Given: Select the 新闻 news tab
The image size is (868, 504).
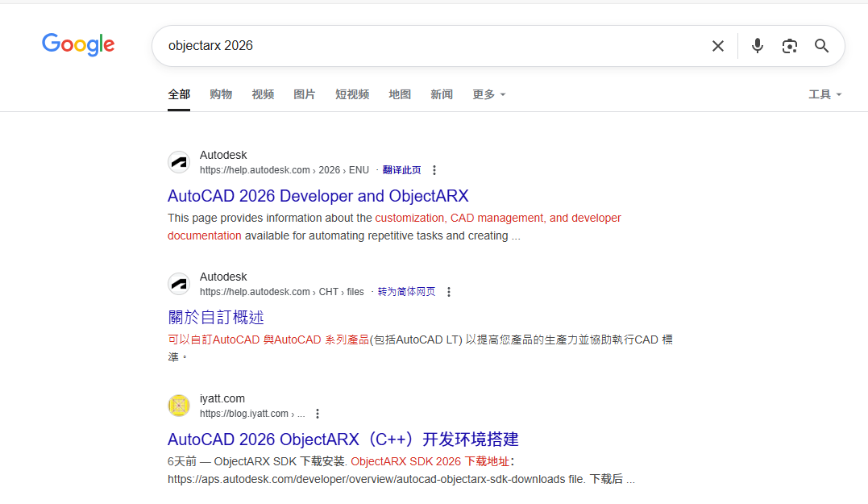Looking at the screenshot, I should (442, 94).
